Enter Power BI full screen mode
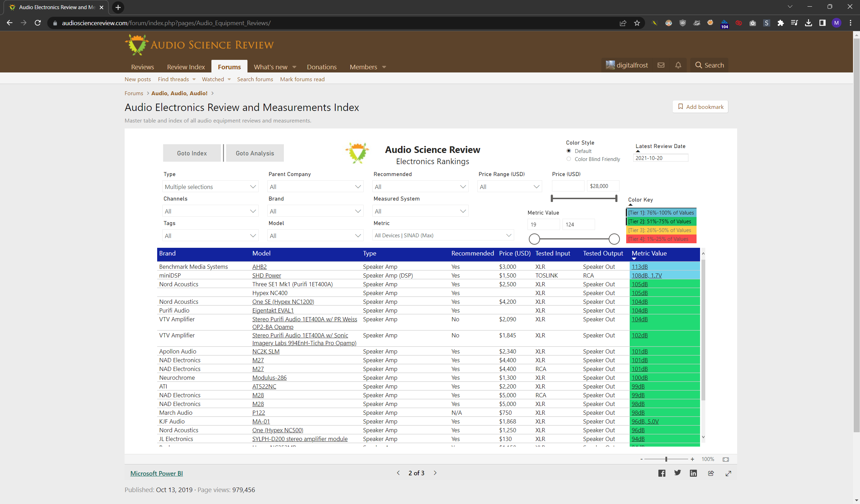The height and width of the screenshot is (504, 860). (x=728, y=473)
